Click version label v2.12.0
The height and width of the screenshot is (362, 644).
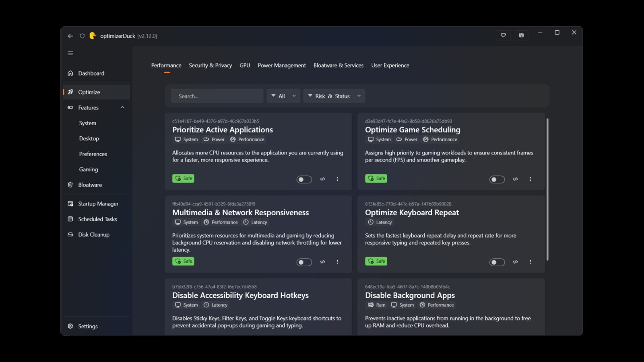point(147,36)
